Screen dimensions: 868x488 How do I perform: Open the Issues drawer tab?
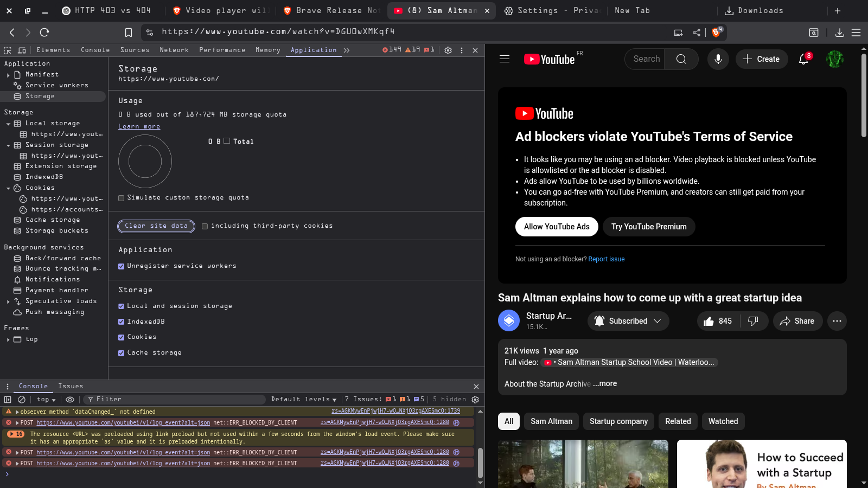pos(71,387)
